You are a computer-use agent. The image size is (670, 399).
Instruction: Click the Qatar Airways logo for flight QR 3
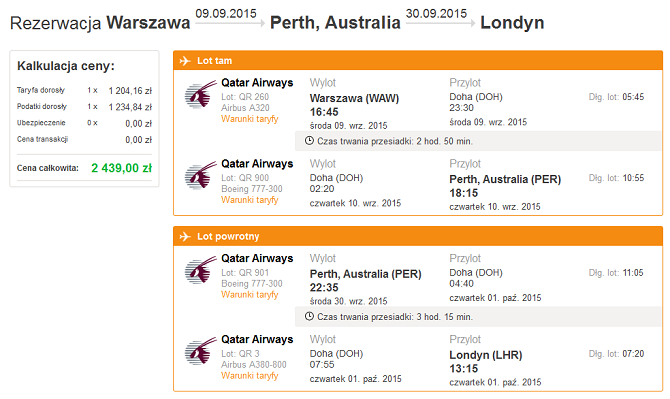click(200, 351)
